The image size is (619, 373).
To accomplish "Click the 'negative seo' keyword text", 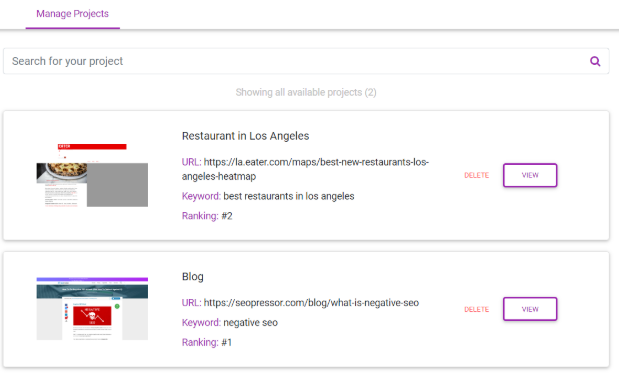I will tap(250, 322).
